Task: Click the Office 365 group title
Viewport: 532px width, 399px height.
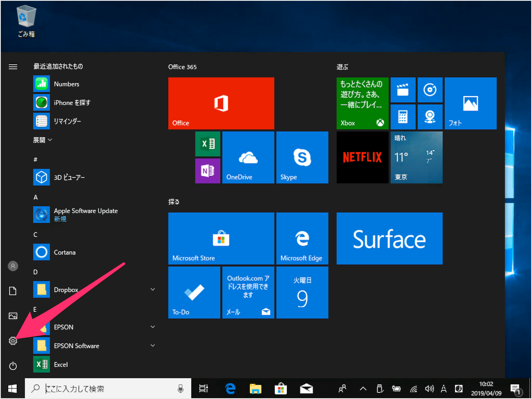Action: tap(182, 67)
